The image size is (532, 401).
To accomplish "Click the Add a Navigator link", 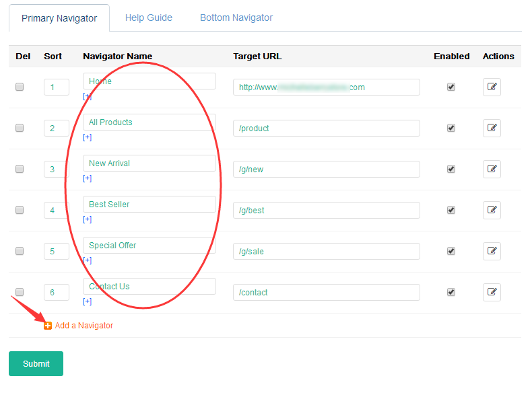I will pos(84,326).
